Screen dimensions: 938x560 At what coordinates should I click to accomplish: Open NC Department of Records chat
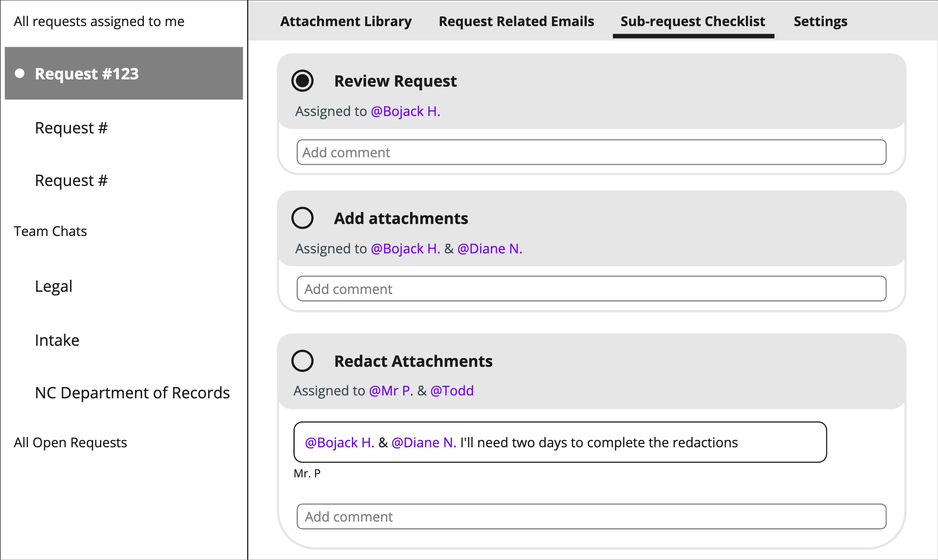coord(132,393)
